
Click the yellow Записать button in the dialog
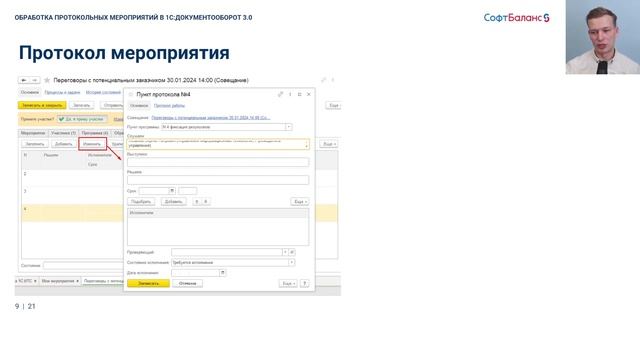148,283
